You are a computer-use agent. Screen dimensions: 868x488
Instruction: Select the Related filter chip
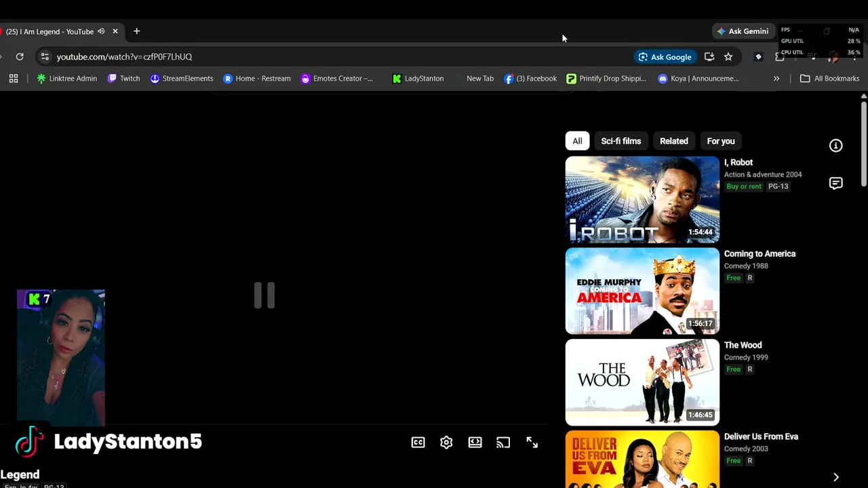[x=674, y=141]
